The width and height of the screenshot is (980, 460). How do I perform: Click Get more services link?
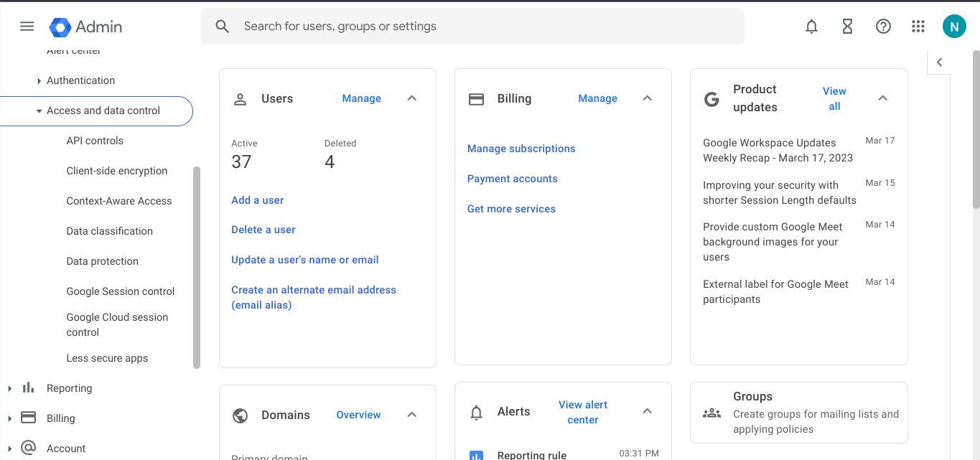click(511, 209)
